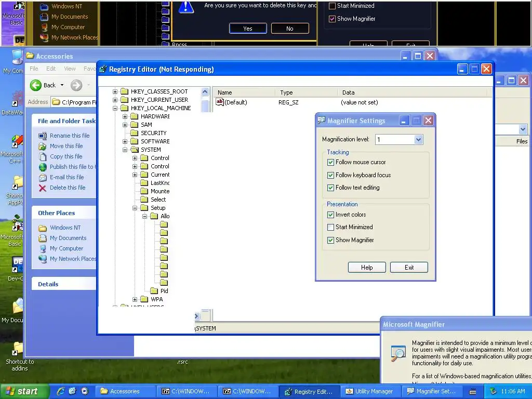This screenshot has width=532, height=399.
Task: Select the HKEY_CLASSES_ROOT folder icon
Action: [x=125, y=91]
